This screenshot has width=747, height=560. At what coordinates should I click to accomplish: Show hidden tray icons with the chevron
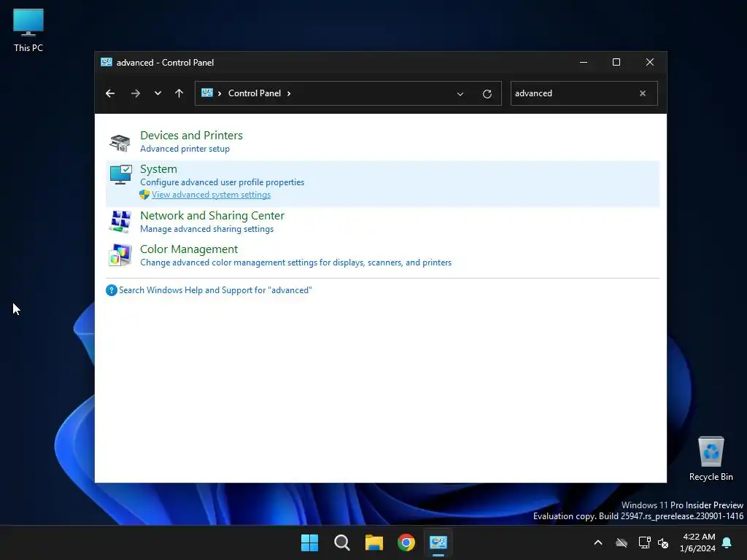598,542
